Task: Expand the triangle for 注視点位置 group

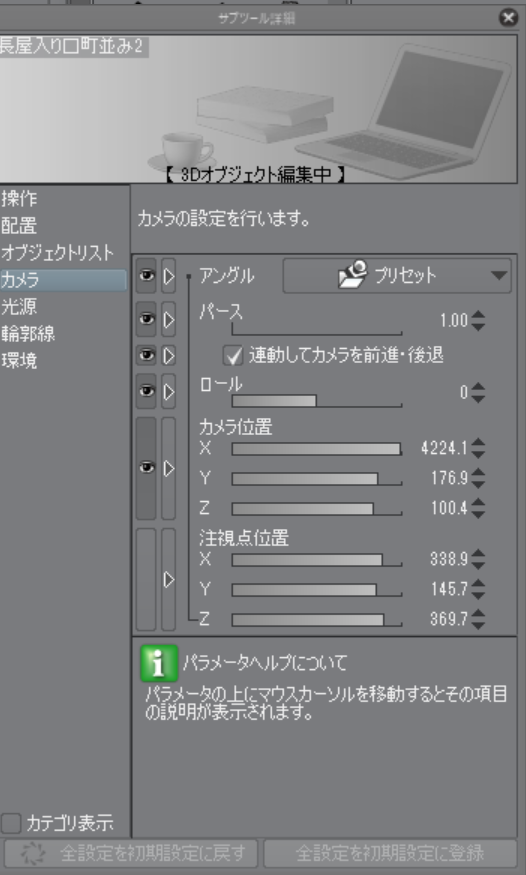Action: pyautogui.click(x=168, y=579)
